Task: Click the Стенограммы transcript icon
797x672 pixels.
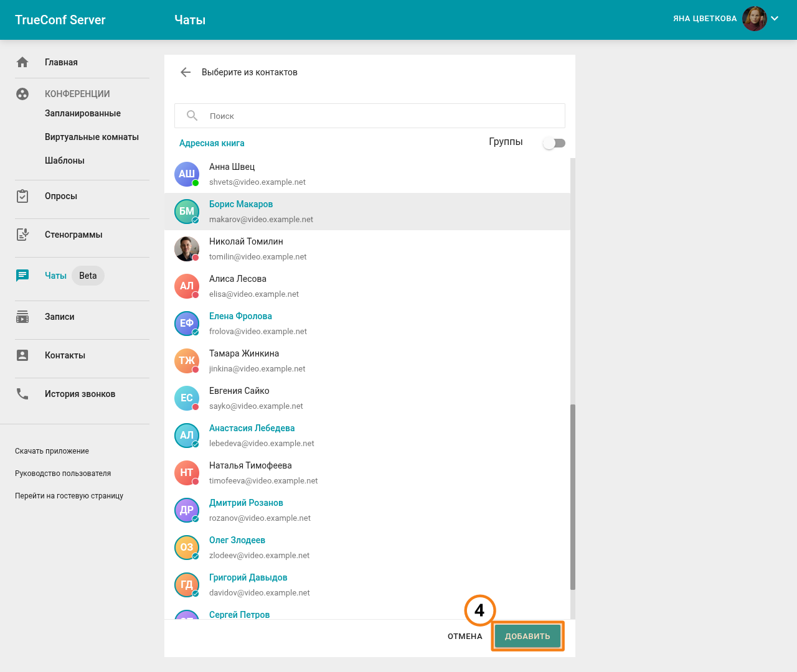Action: click(x=22, y=235)
